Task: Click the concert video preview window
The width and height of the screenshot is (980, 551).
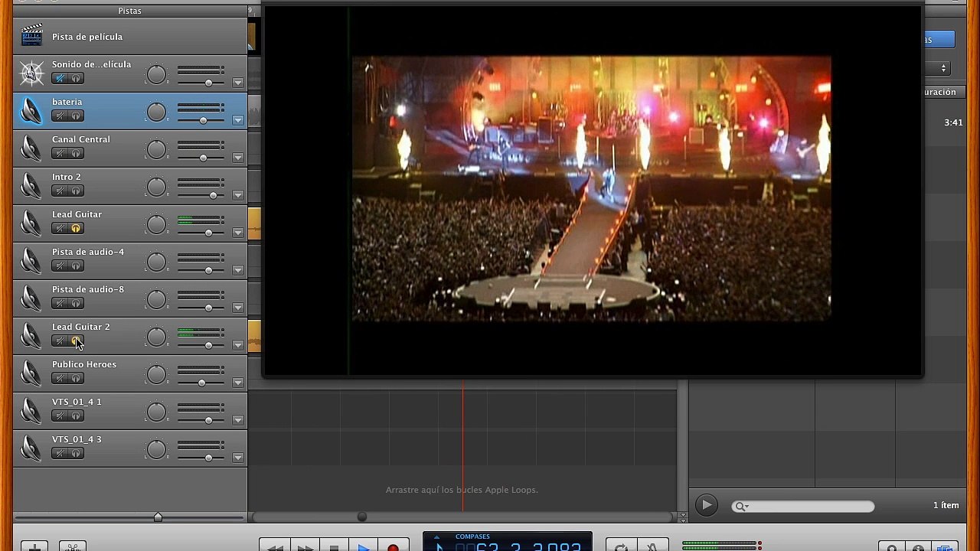Action: coord(593,189)
